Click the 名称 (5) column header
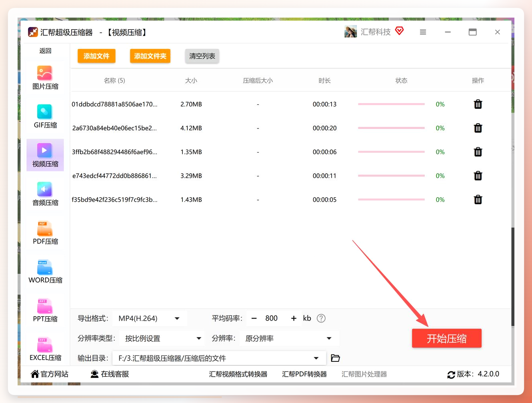This screenshot has height=403, width=532. point(114,81)
